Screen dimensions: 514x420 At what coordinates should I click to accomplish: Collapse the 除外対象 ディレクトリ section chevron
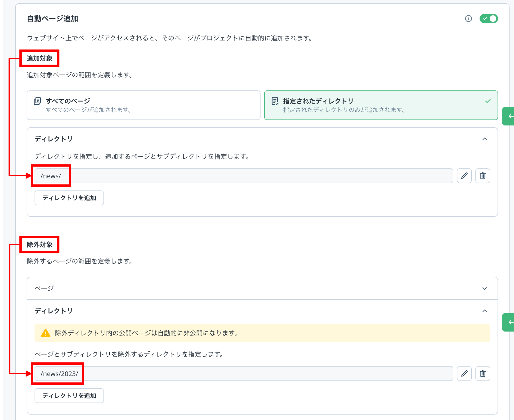pos(484,311)
